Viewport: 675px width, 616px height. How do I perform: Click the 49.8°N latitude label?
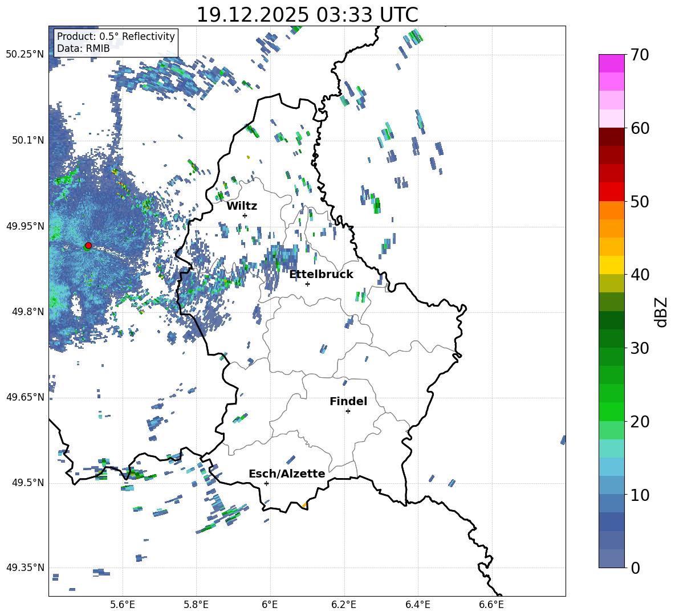(x=27, y=311)
